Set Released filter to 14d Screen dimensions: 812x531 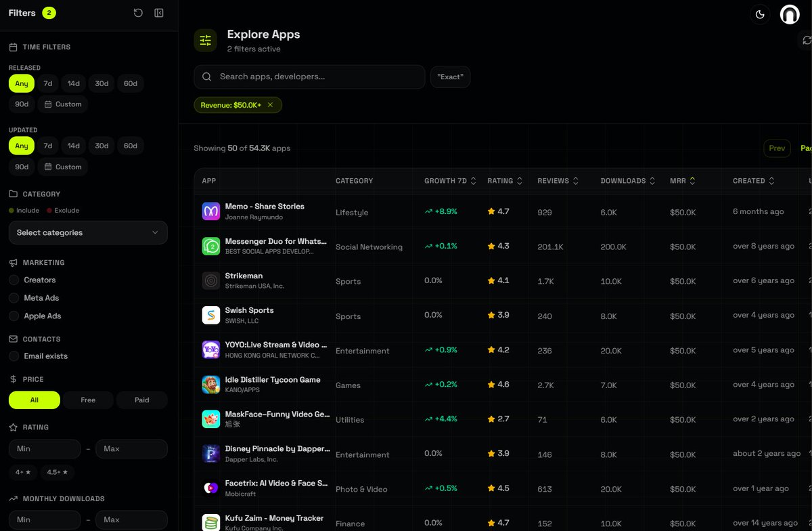tap(73, 83)
